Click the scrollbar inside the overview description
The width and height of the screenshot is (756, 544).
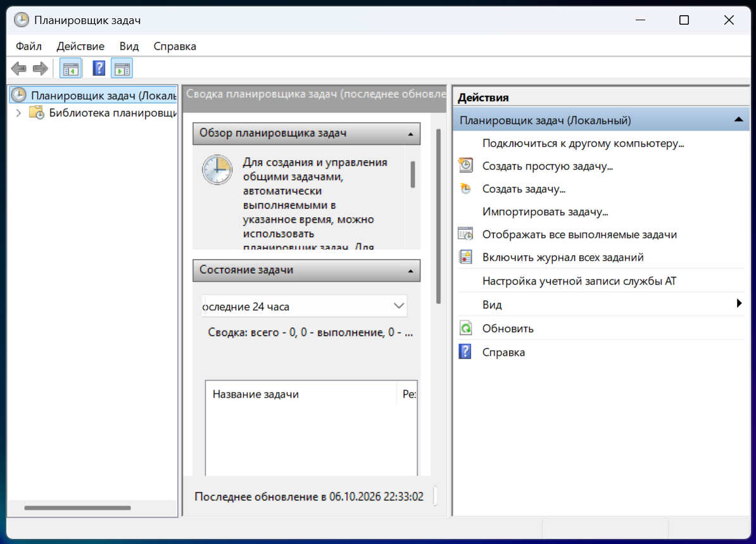[x=413, y=174]
